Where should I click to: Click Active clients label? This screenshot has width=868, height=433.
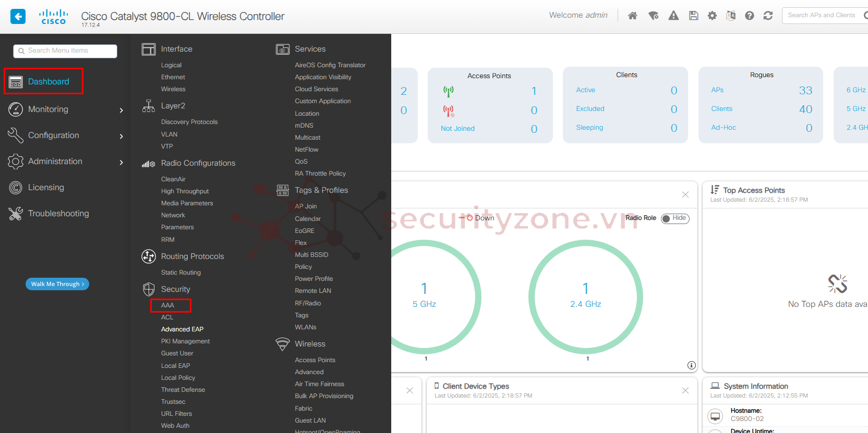point(585,90)
